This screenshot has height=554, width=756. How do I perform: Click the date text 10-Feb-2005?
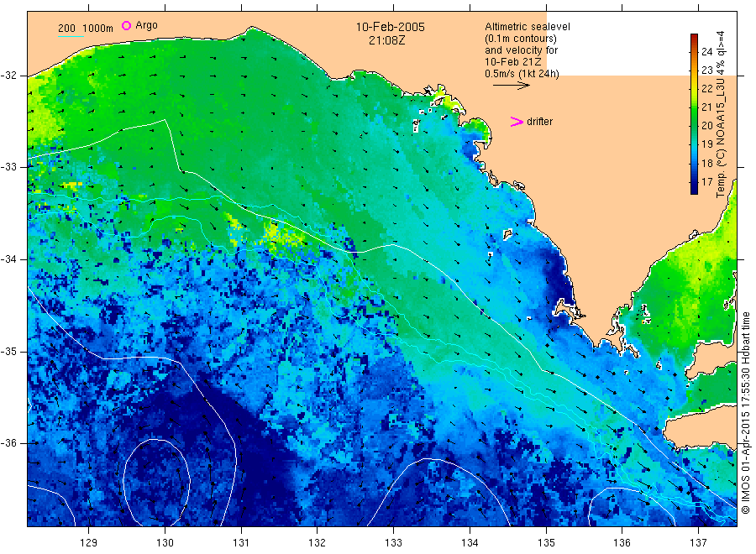click(390, 27)
